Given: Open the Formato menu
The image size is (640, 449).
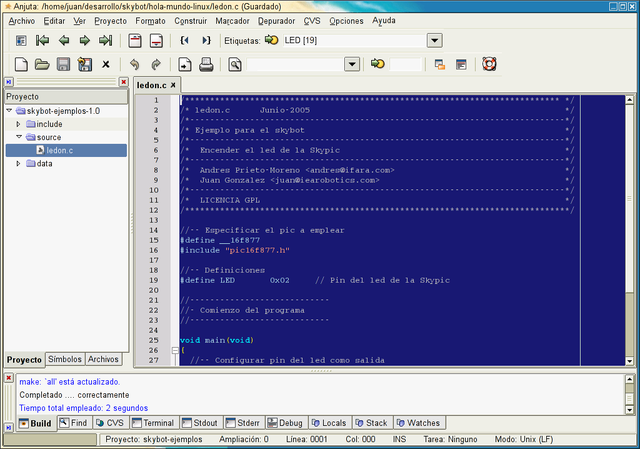Looking at the screenshot, I should tap(151, 21).
